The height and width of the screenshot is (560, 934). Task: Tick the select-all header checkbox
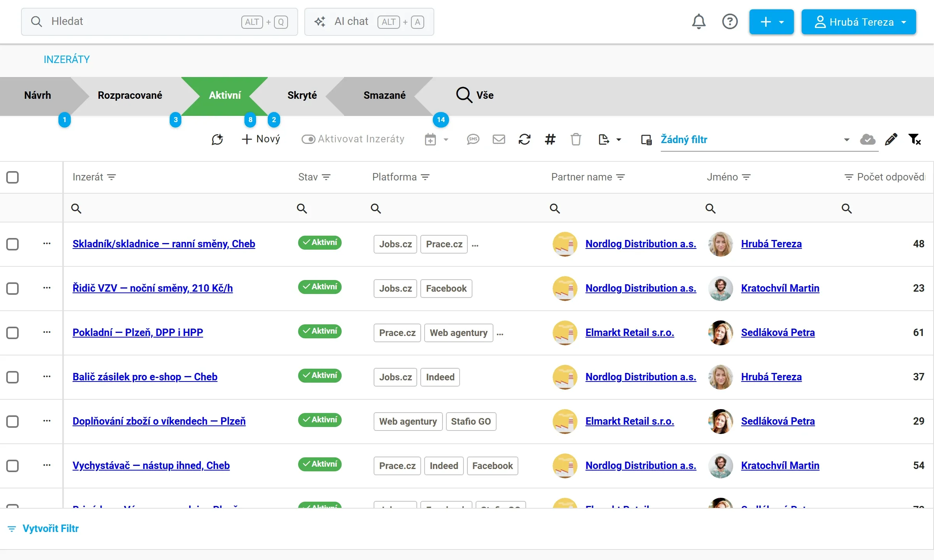coord(12,177)
